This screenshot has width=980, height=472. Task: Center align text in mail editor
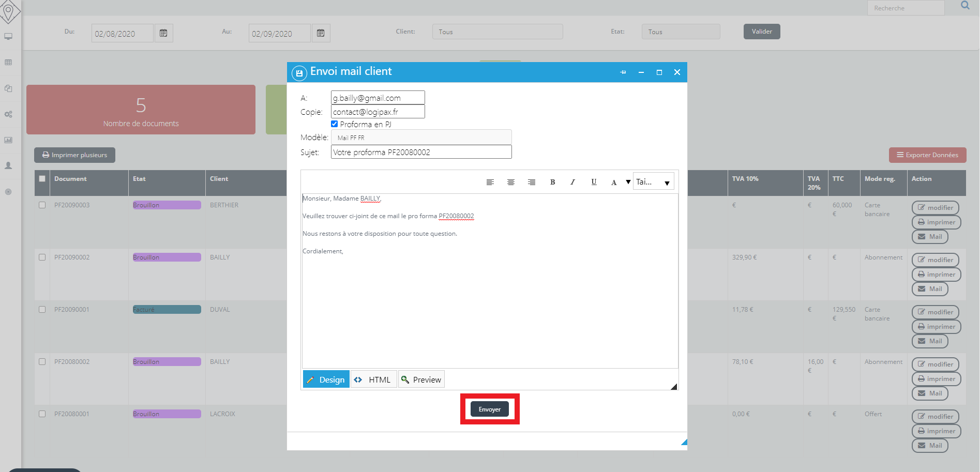(511, 182)
